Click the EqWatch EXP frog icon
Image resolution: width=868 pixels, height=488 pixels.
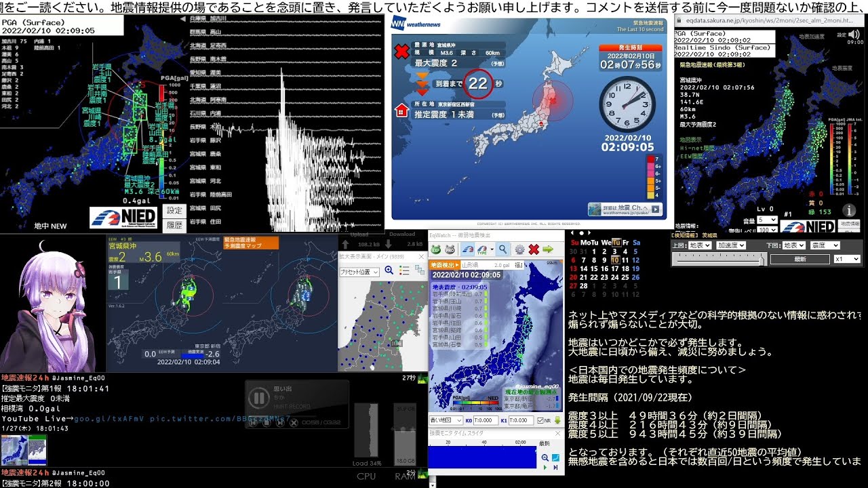coord(436,249)
